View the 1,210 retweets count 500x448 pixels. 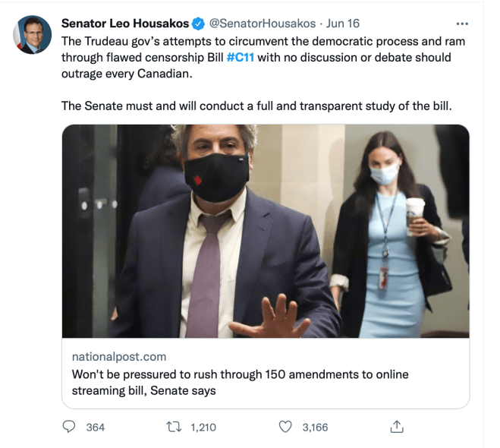click(203, 427)
